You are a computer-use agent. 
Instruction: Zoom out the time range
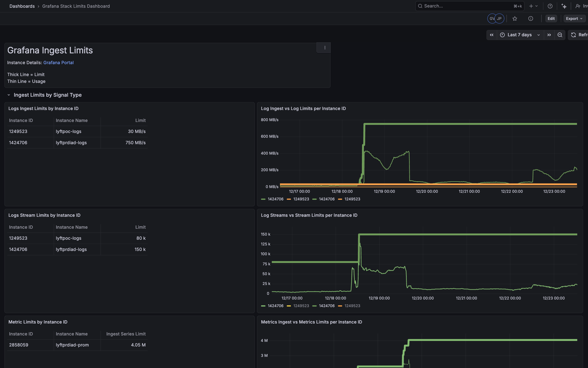(x=559, y=35)
